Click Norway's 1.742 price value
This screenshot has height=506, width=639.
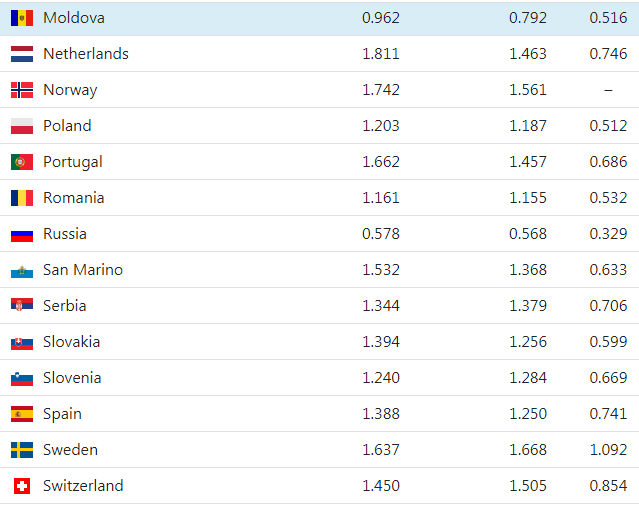[x=381, y=90]
